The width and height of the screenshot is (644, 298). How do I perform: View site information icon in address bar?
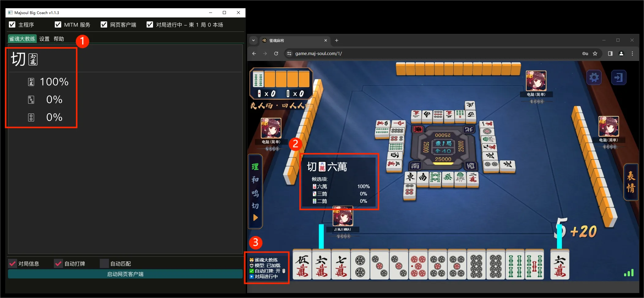point(289,54)
